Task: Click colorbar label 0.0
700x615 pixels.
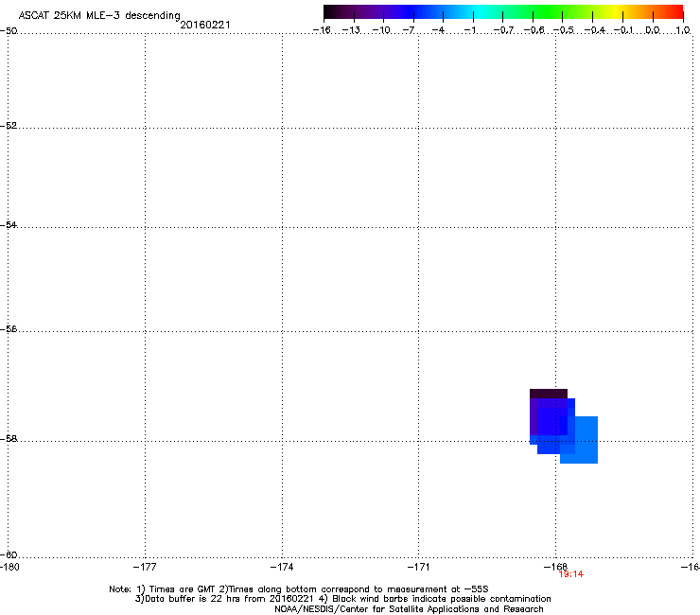Action: point(653,30)
